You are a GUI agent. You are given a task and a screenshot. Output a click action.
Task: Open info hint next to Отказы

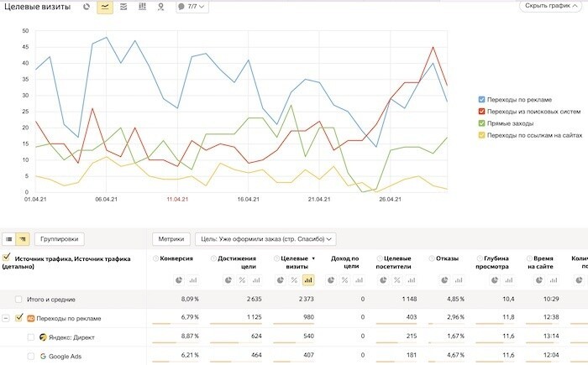click(432, 258)
